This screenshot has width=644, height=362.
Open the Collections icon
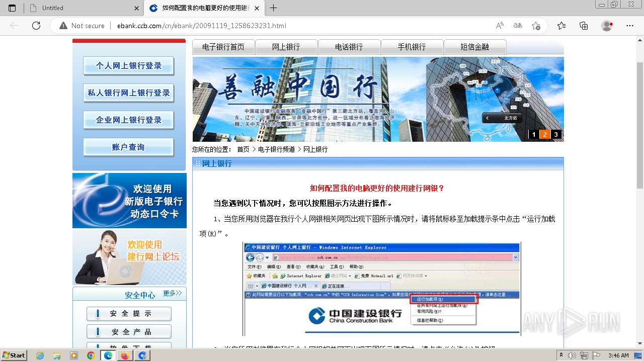pyautogui.click(x=584, y=26)
